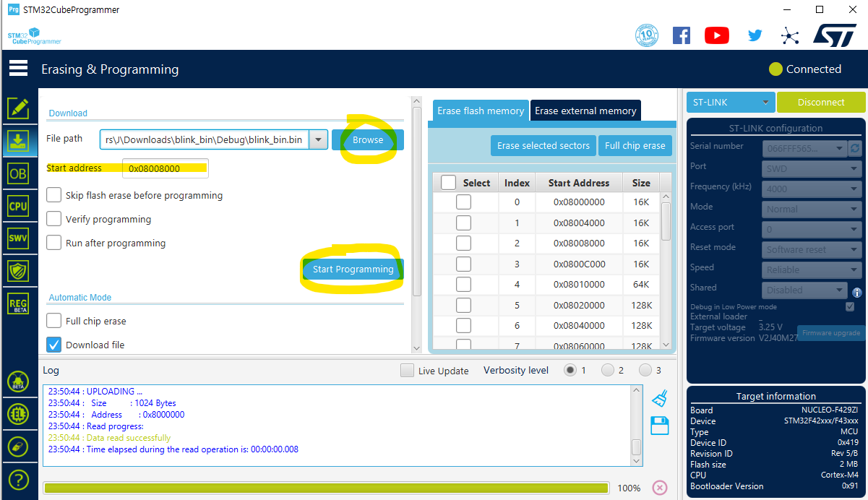Open the help question mark icon
Screen dimensions: 868x500
coord(18,479)
